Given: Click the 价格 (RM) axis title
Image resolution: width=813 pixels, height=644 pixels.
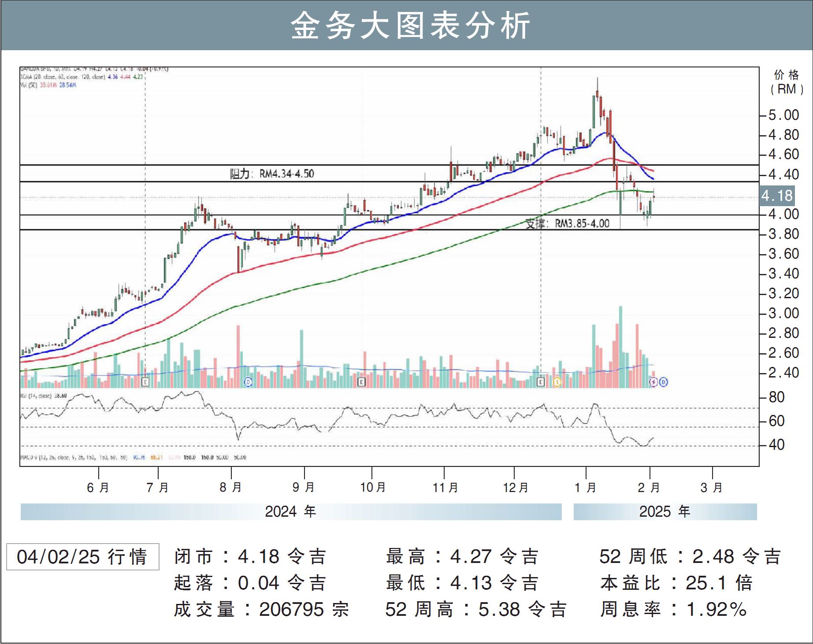Looking at the screenshot, I should (787, 82).
